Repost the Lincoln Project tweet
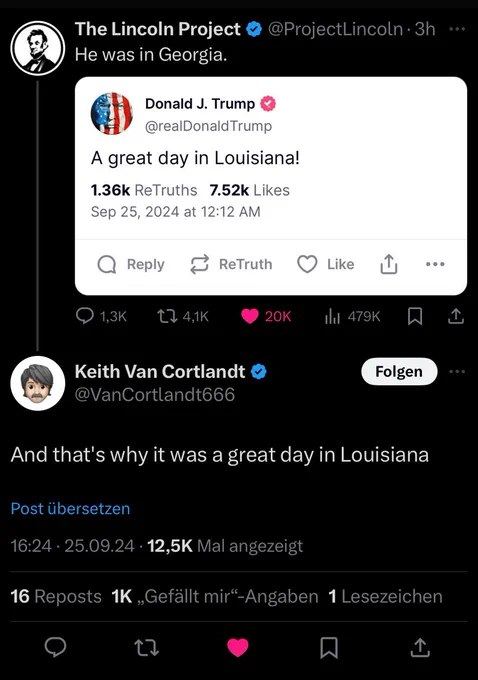Viewport: 478px width, 680px height. click(183, 316)
